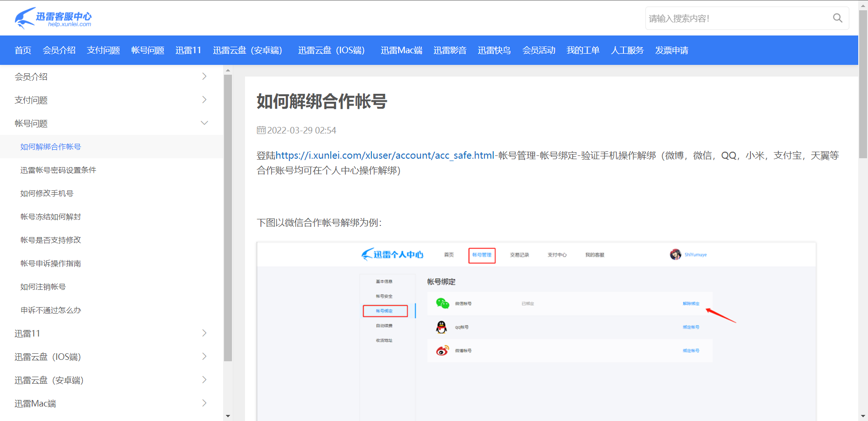Viewport: 868px width, 421px height.
Task: Open 会员介绍 in the blue nav bar
Action: pyautogui.click(x=59, y=50)
